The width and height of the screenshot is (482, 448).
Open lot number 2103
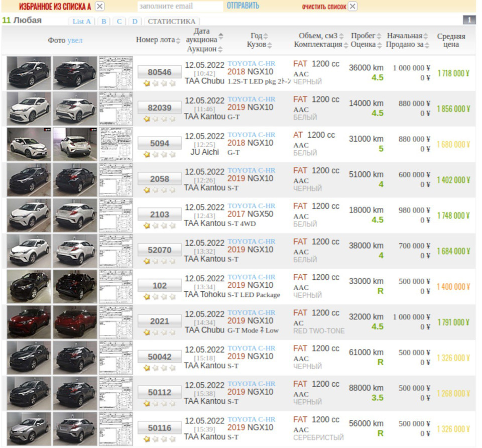[159, 214]
